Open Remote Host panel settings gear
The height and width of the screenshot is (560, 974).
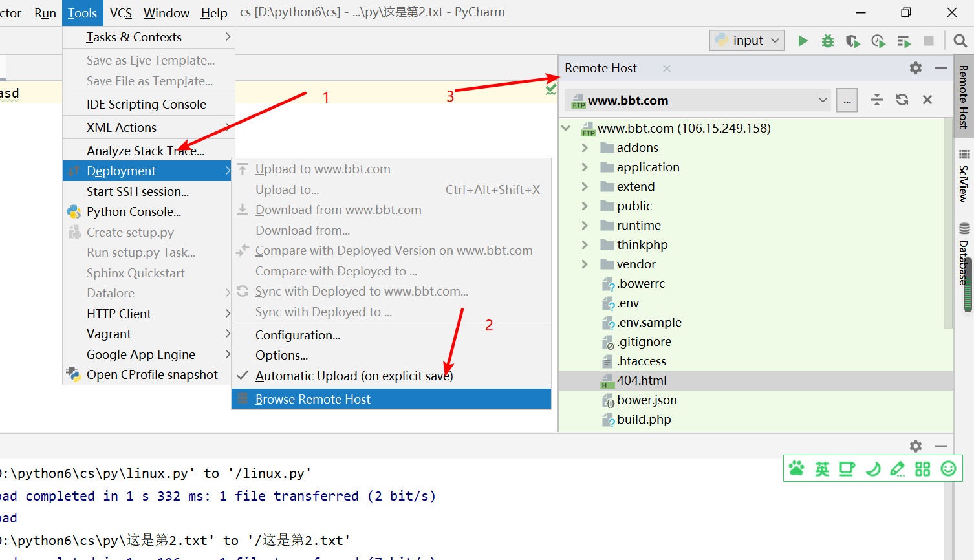click(x=916, y=68)
